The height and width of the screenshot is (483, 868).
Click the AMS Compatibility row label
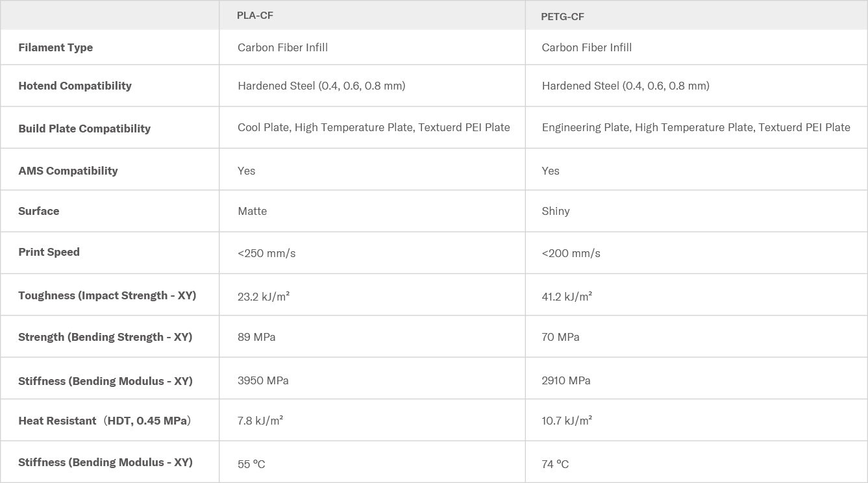(68, 171)
